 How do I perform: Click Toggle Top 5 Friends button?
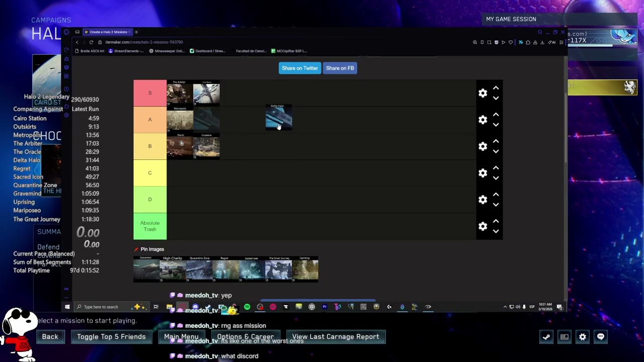pos(111,337)
